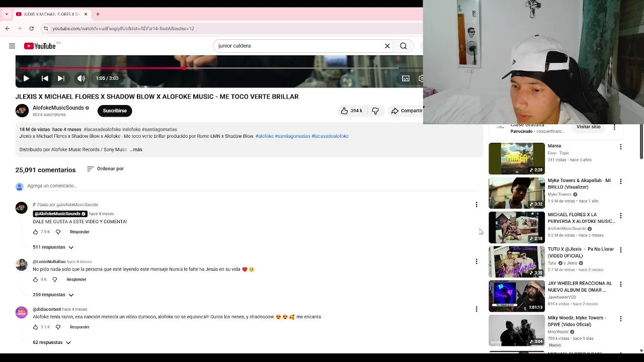The height and width of the screenshot is (362, 644).
Task: Skip to next video in playlist
Action: [x=61, y=78]
